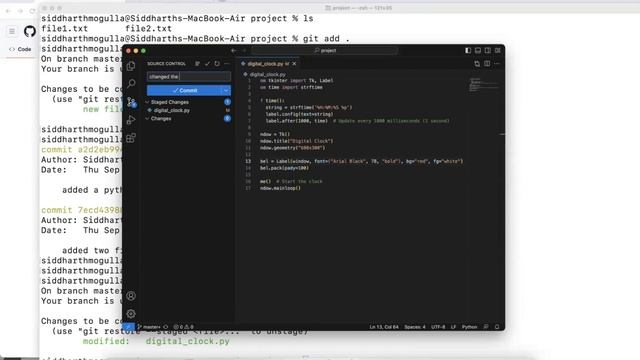Screen dimensions: 640x360
Task: Collapse the Changes section
Action: pos(147,119)
